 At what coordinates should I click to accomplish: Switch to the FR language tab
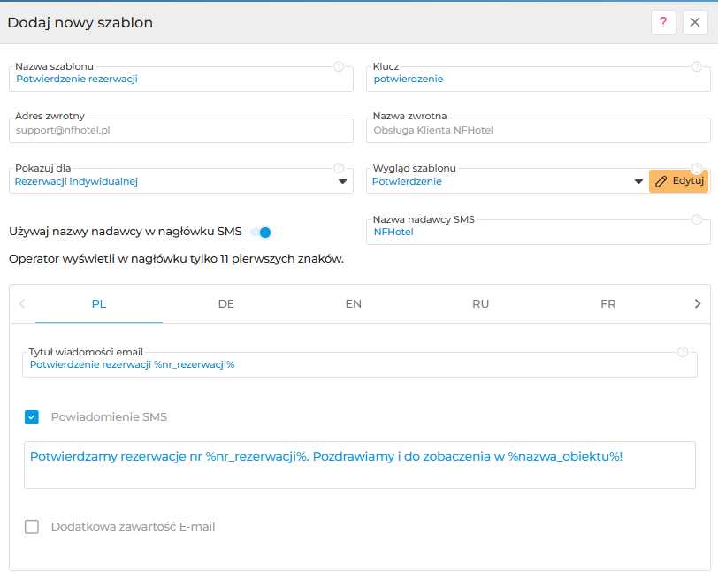(608, 304)
